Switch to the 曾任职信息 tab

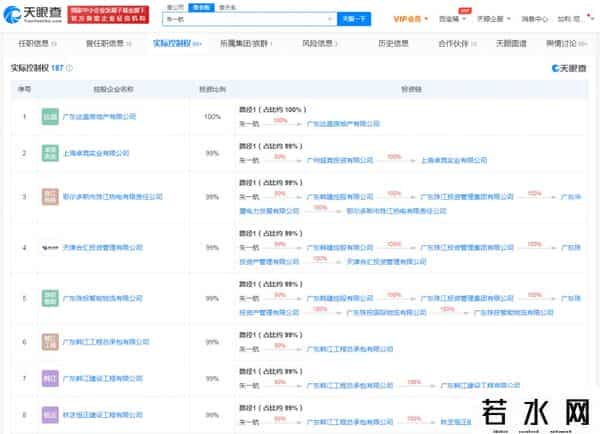pos(108,44)
